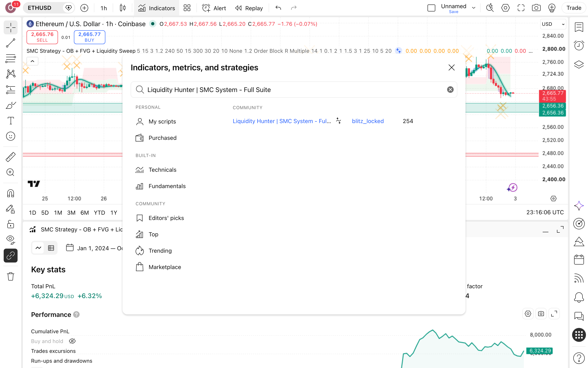Viewport: 588px width, 368px height.
Task: Select the Fibonacci retracement tool
Action: [10, 58]
